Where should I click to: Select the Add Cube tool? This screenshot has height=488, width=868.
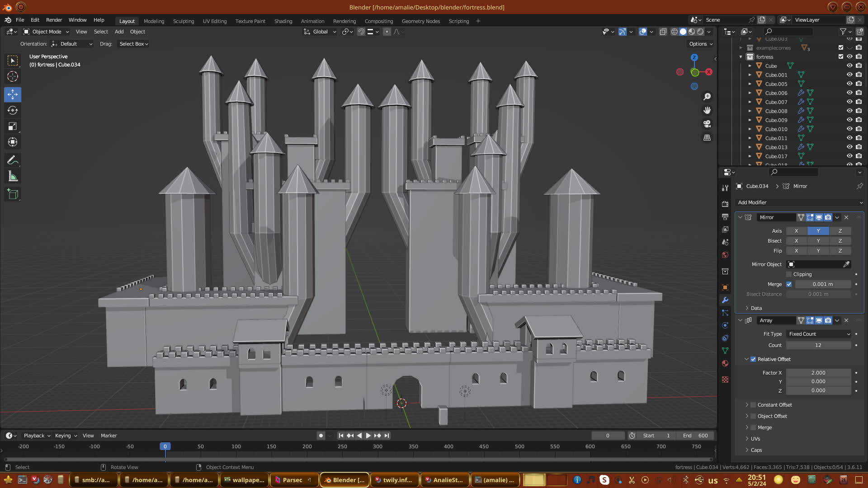13,194
